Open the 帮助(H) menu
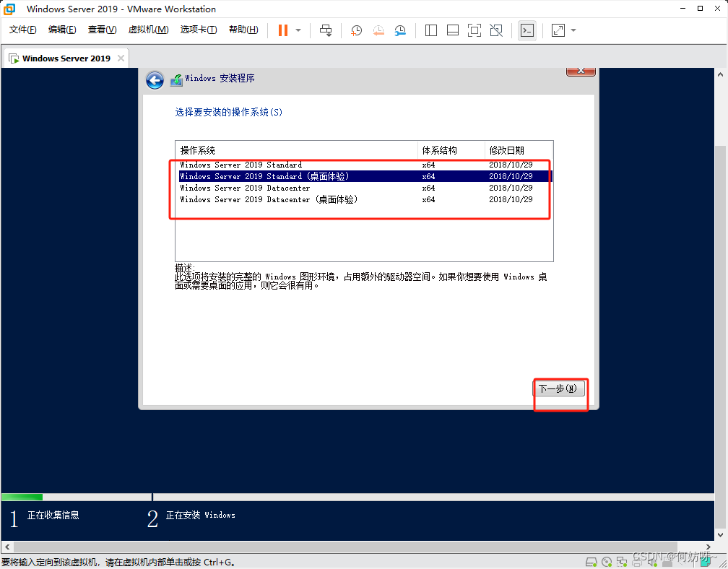Image resolution: width=728 pixels, height=569 pixels. (243, 30)
